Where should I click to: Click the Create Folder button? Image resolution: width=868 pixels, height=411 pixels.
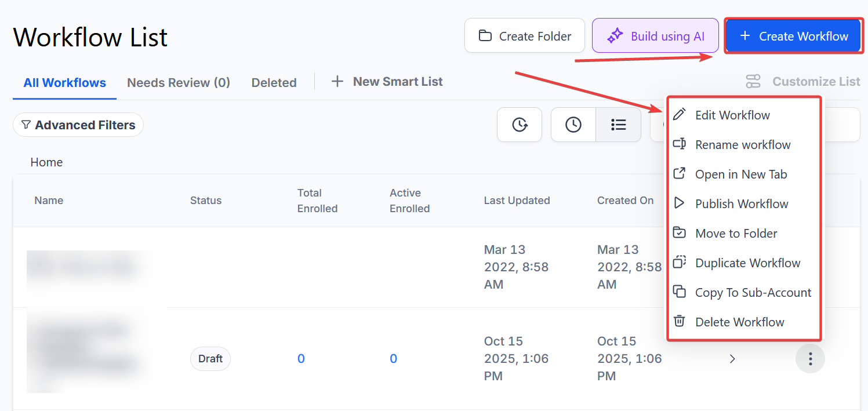(x=524, y=36)
